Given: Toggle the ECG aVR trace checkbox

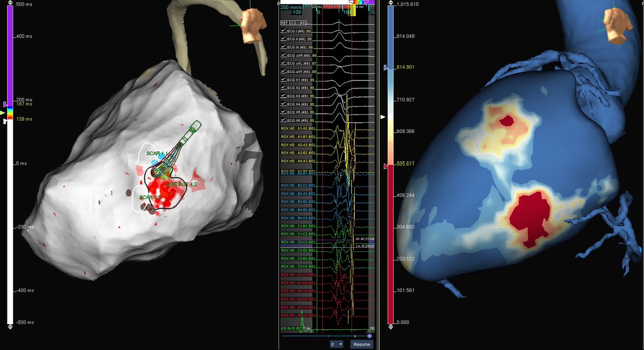Looking at the screenshot, I should point(283,56).
